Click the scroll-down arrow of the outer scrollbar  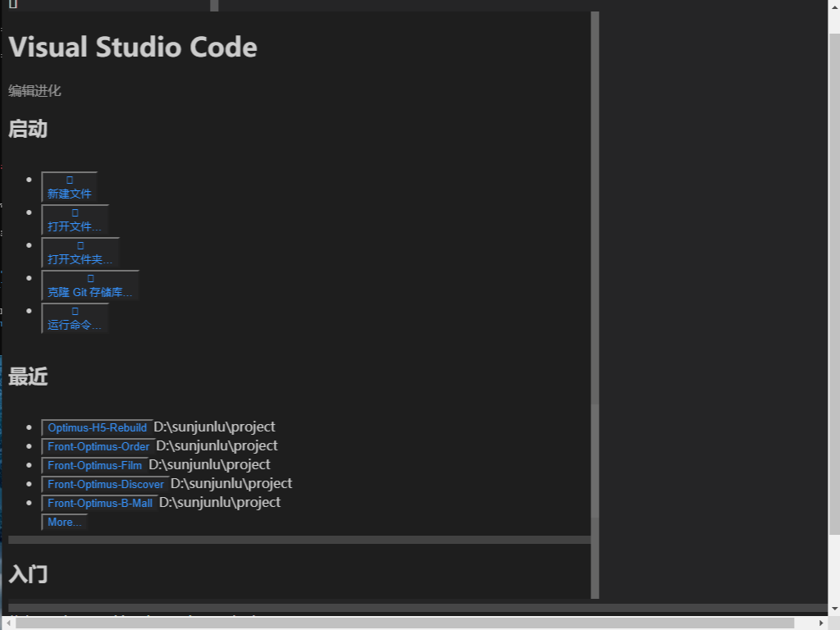(x=834, y=609)
